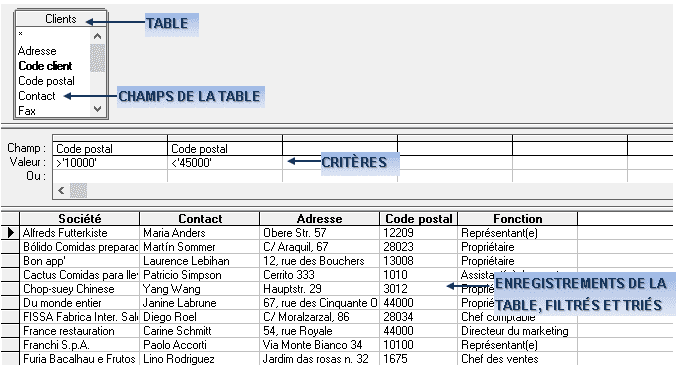676x370 pixels.
Task: Select the FISSA Fabrica Inter. Sal cell
Action: 80,317
